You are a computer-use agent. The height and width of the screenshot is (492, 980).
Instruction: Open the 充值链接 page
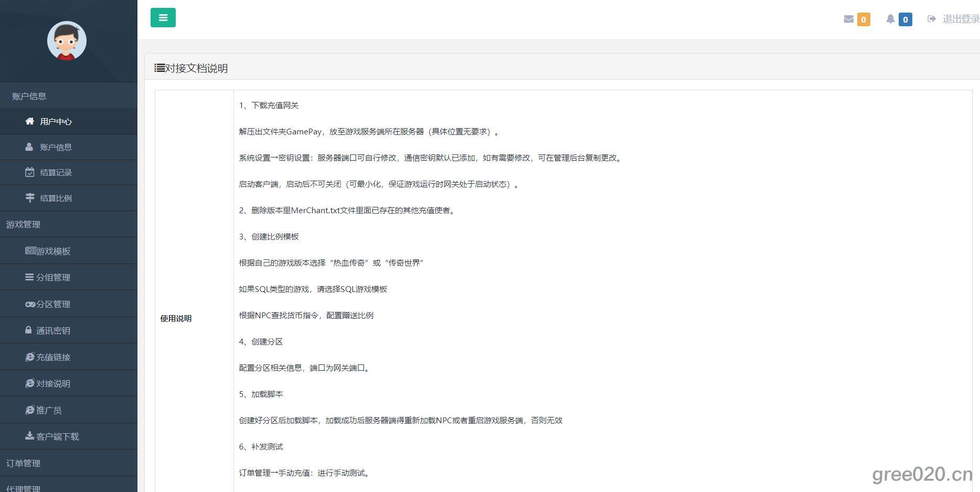pyautogui.click(x=53, y=357)
